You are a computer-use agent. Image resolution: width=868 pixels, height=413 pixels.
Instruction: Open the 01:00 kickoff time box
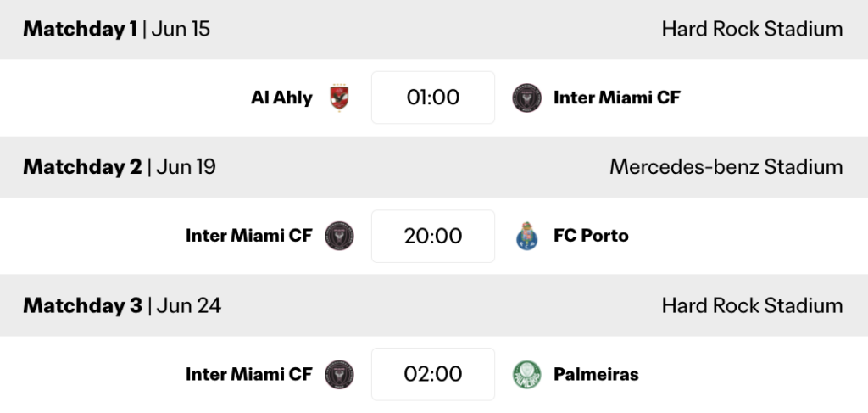coord(432,98)
